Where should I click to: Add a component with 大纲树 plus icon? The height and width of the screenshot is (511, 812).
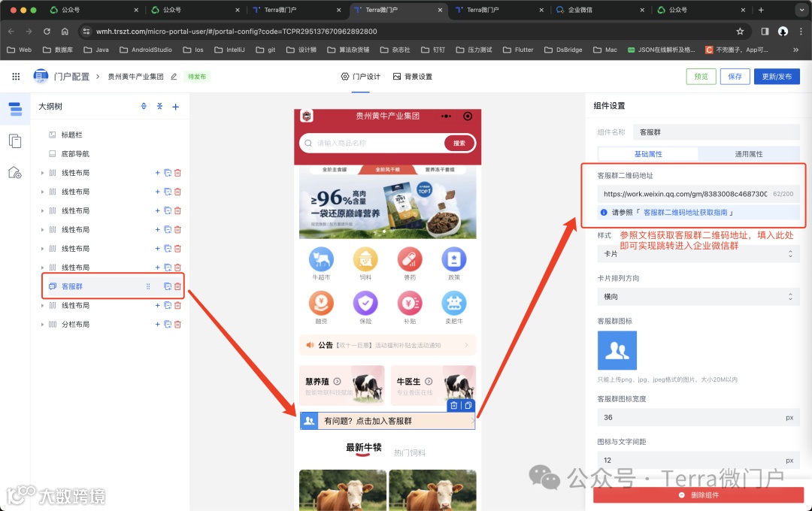click(x=175, y=107)
